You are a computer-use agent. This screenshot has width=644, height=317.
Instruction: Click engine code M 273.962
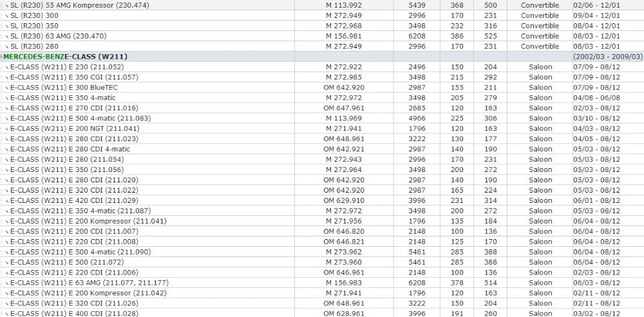click(x=344, y=252)
